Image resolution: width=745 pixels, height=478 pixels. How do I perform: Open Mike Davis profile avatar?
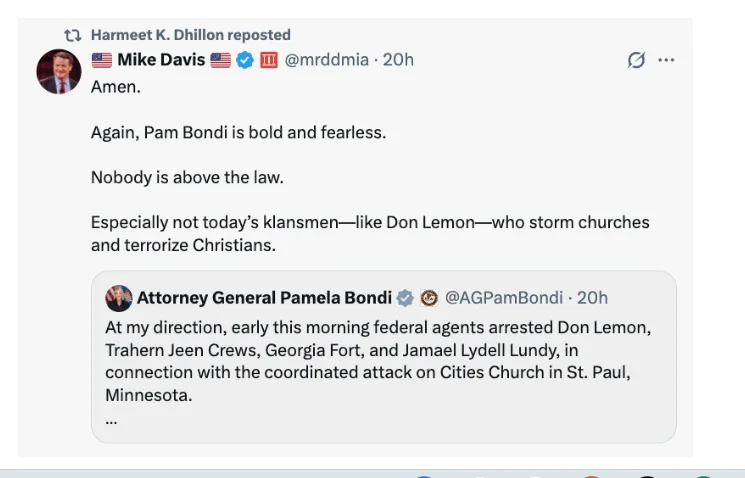58,71
